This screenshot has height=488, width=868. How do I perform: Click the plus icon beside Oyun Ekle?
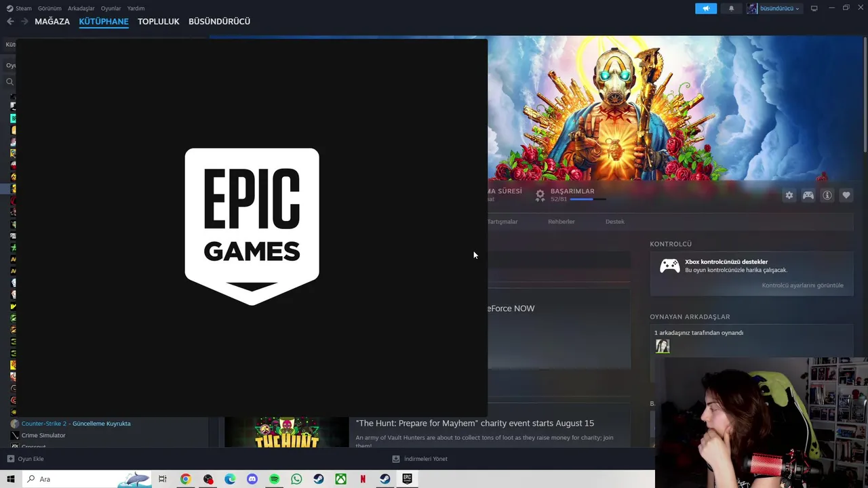point(10,459)
